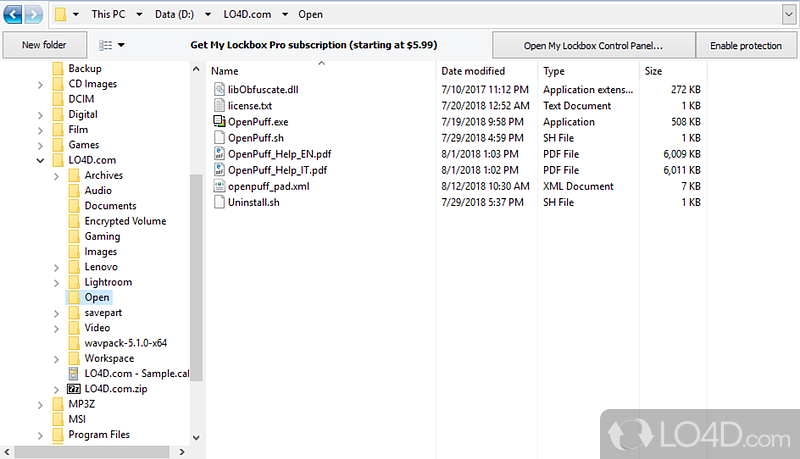The width and height of the screenshot is (800, 459).
Task: Expand the Lightroom folder node
Action: (x=56, y=283)
